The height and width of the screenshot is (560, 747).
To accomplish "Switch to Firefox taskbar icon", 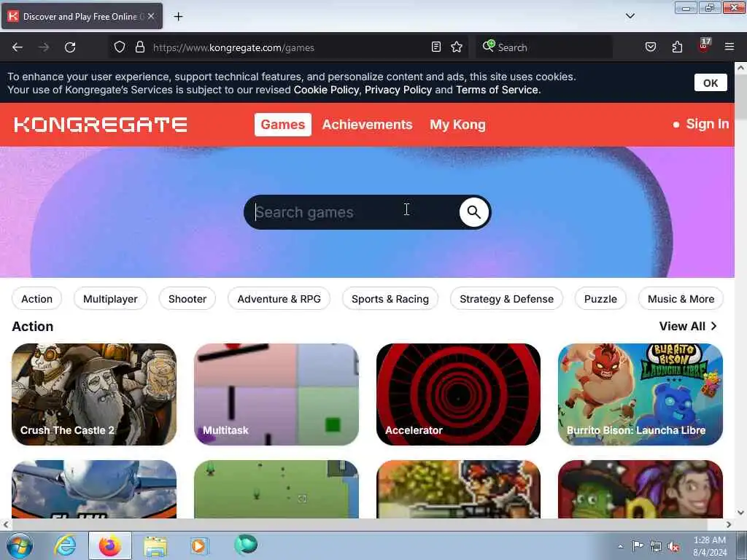I will pyautogui.click(x=109, y=545).
